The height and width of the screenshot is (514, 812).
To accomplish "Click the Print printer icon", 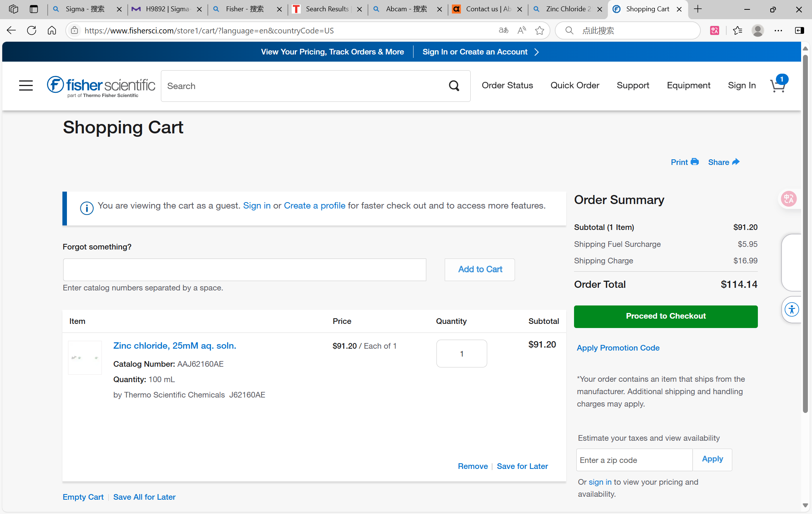I will tap(695, 162).
